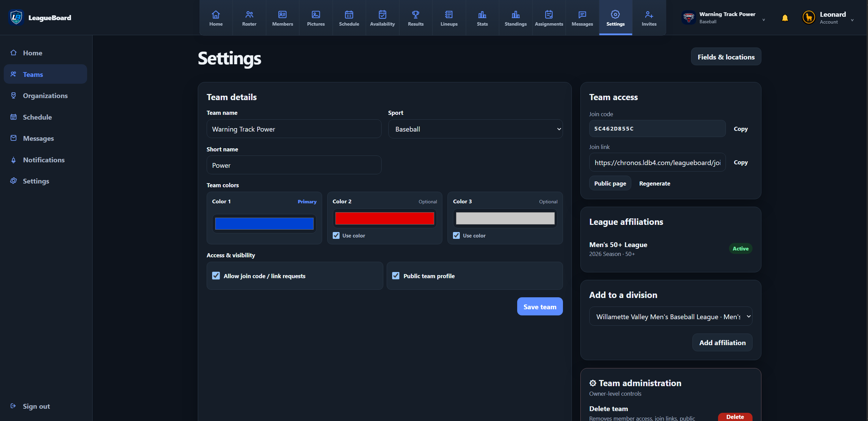Screen dimensions: 868x421
Task: Copy the join code
Action: (x=741, y=129)
